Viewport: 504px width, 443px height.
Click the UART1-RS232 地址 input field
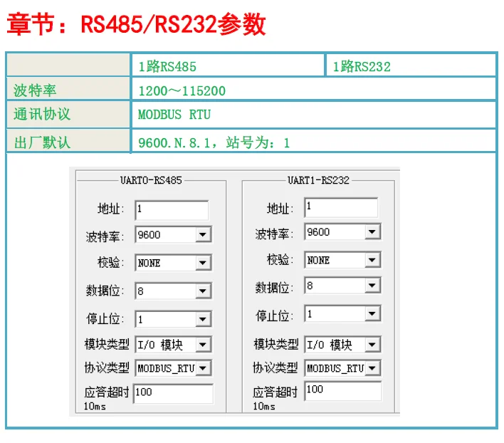point(341,207)
